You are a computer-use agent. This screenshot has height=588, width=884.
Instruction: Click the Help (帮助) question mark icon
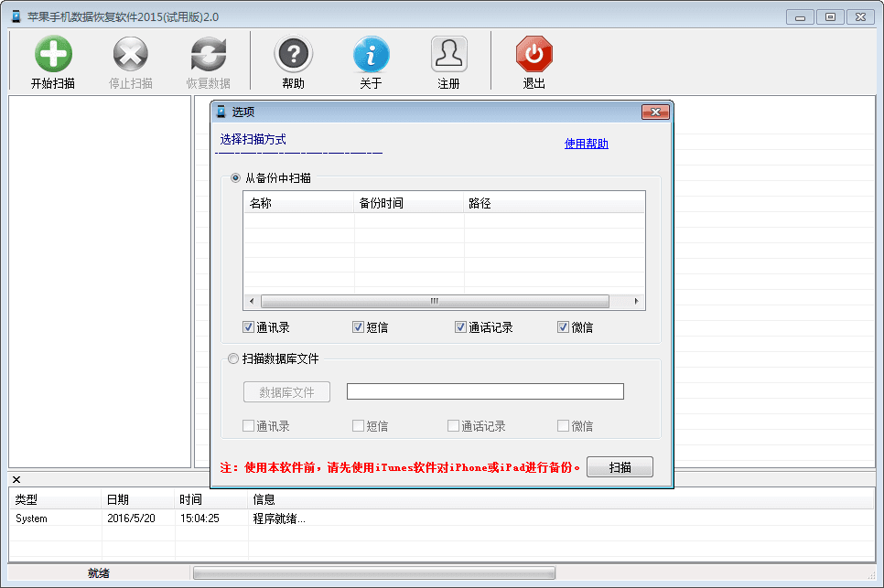coord(293,56)
